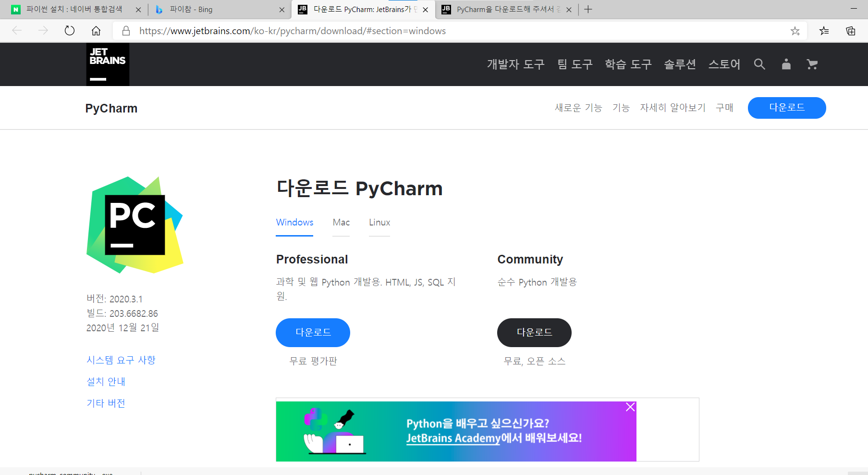Open the 솔루션 menu
This screenshot has height=475, width=868.
click(x=680, y=64)
